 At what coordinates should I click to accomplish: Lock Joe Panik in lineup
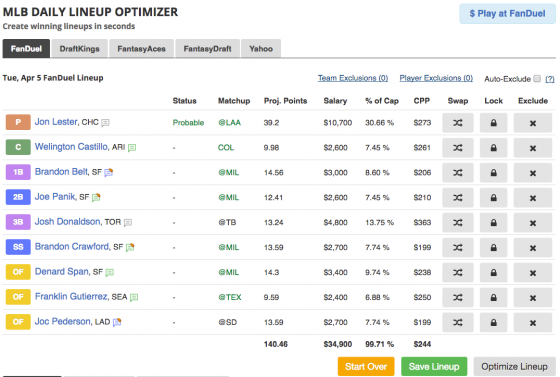tap(493, 198)
